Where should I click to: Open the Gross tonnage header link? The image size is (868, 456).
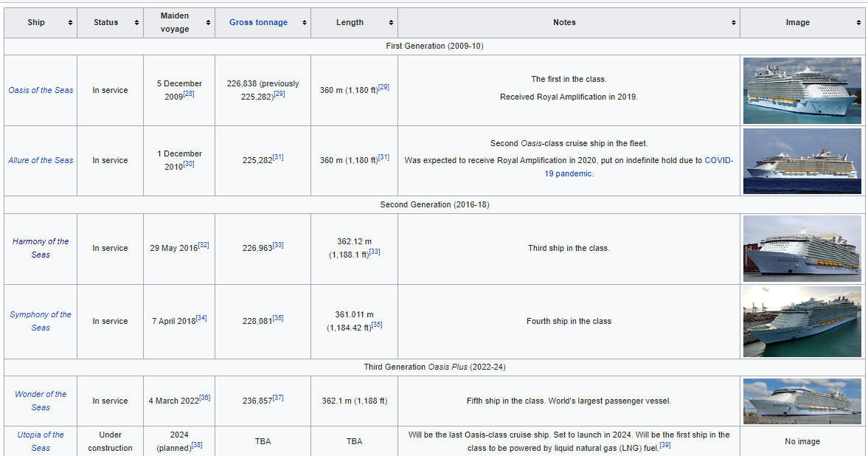259,23
